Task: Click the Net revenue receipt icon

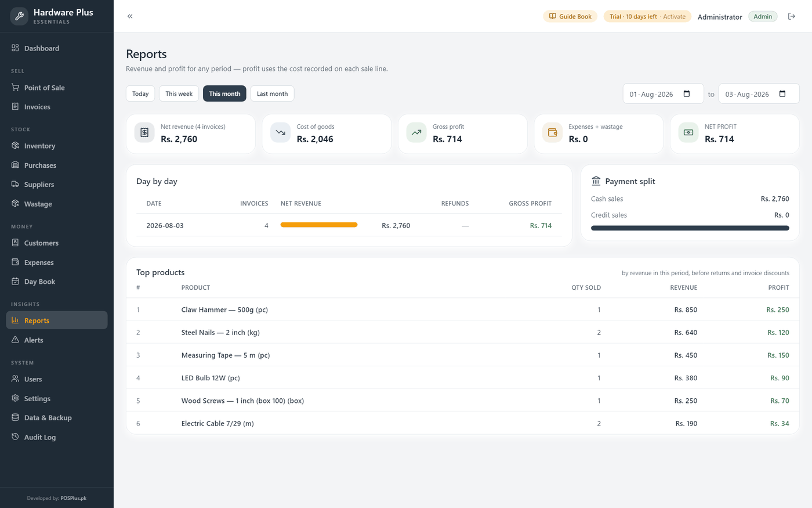Action: click(x=144, y=132)
